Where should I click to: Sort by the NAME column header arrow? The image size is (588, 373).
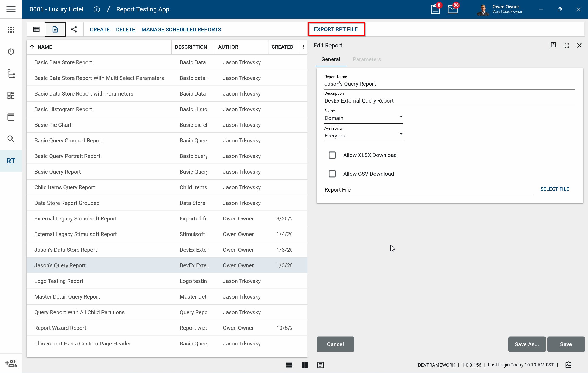(x=32, y=47)
